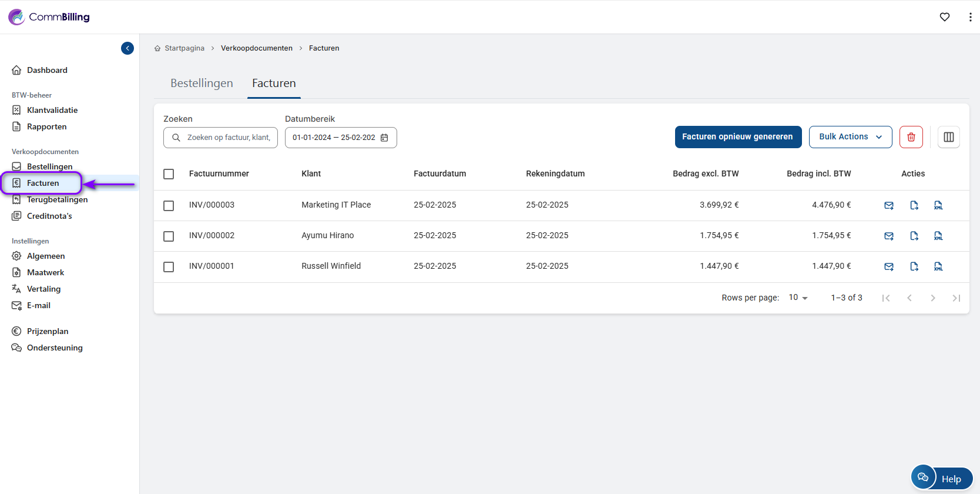The height and width of the screenshot is (494, 980).
Task: Click the document export icon for INV/000001
Action: coord(914,266)
